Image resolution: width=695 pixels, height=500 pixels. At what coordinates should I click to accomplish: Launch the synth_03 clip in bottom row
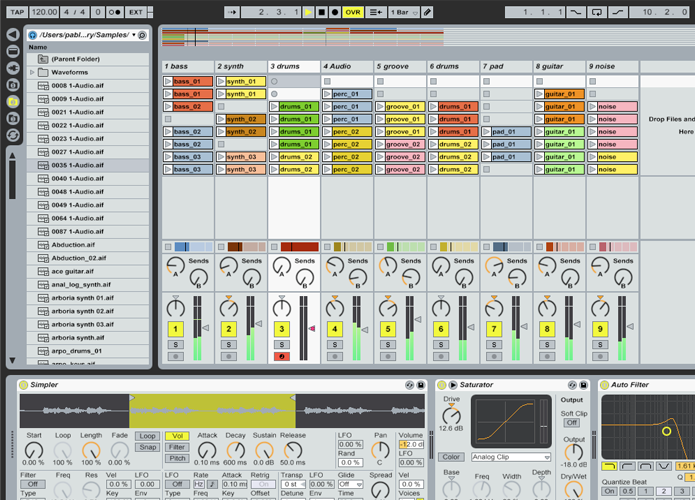(x=221, y=169)
